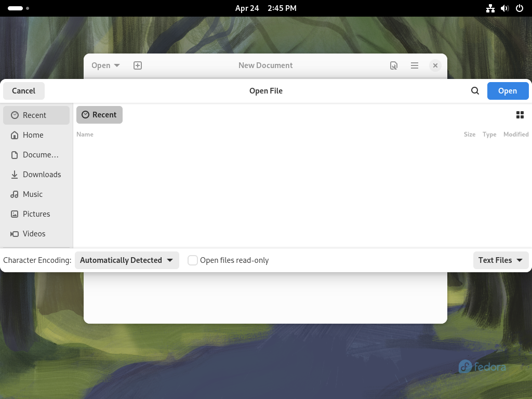Sort files by Type column
Image resolution: width=532 pixels, height=399 pixels.
pyautogui.click(x=489, y=135)
